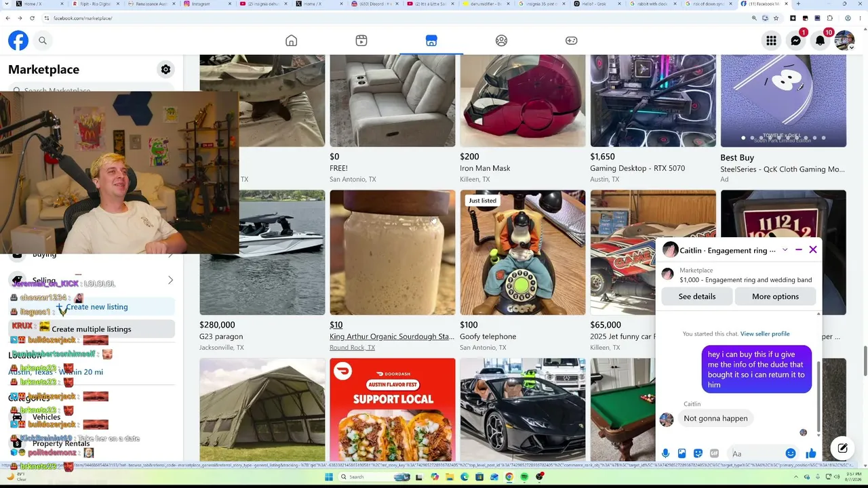
Task: Click the "Not gonna happen" message
Action: tap(715, 418)
